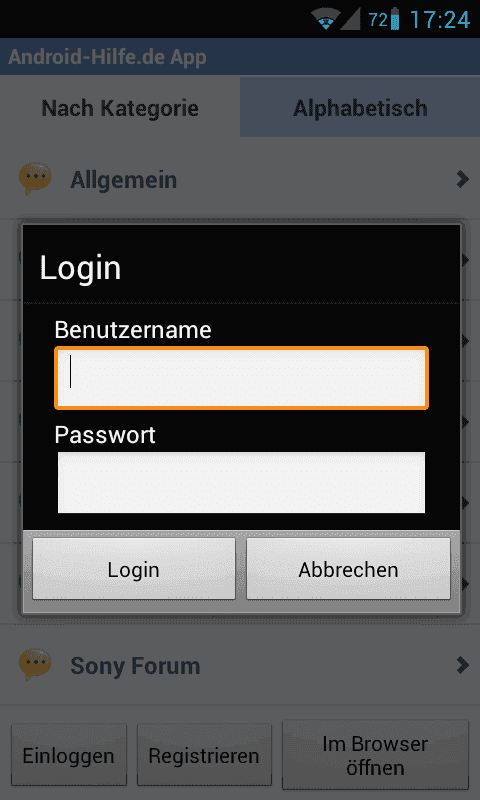Tap the battery indicator icon
Screen dimensions: 480x800
point(394,20)
